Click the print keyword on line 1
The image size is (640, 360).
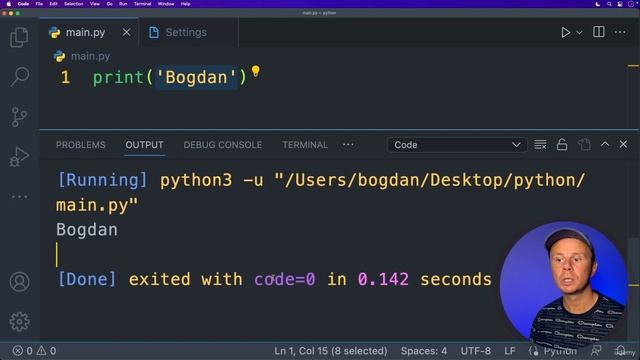pos(118,77)
